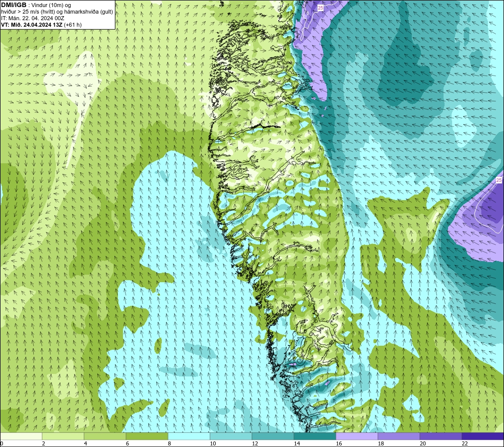
Task: Select the 2–4 m/s legend colour swatch
Action: (x=63, y=436)
